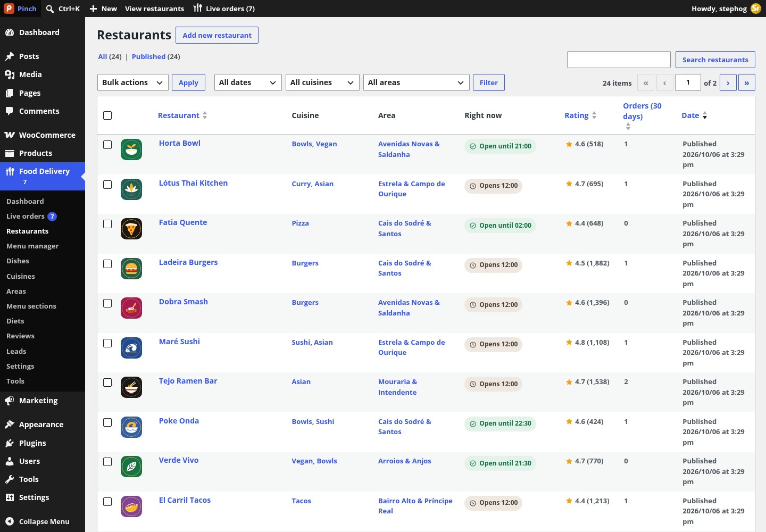Select the Lótus Thai Kitchen row checkbox

point(107,185)
